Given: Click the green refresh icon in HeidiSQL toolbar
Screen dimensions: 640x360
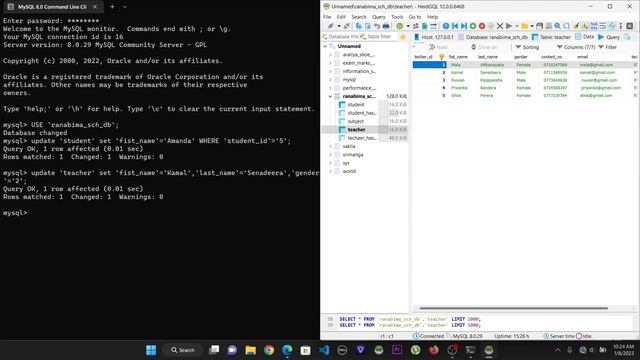Looking at the screenshot, I should pyautogui.click(x=400, y=26).
